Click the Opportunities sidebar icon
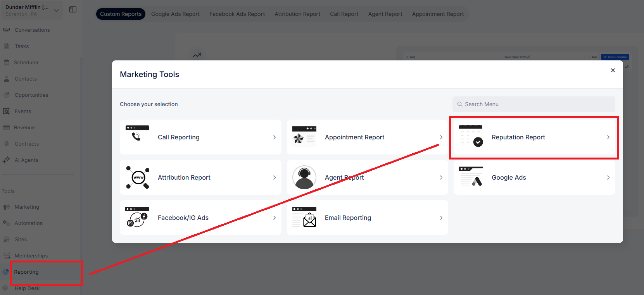Screen dimensions: 644x295 (x=7, y=95)
